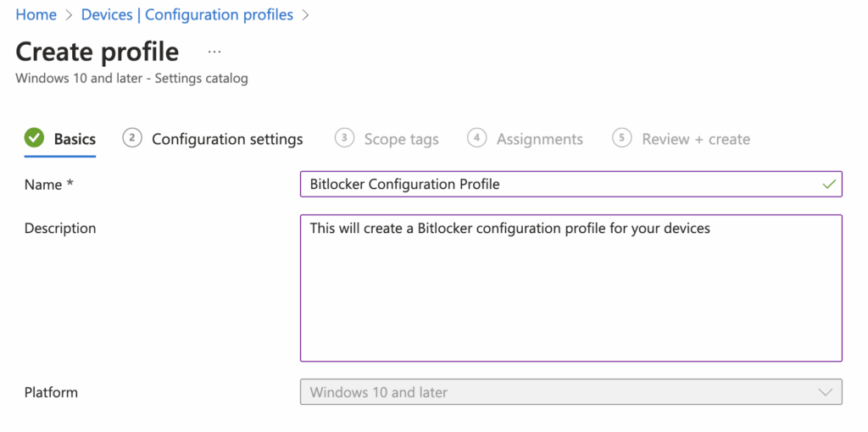Click the chevron after Configuration profiles
868x432 pixels.
[305, 14]
